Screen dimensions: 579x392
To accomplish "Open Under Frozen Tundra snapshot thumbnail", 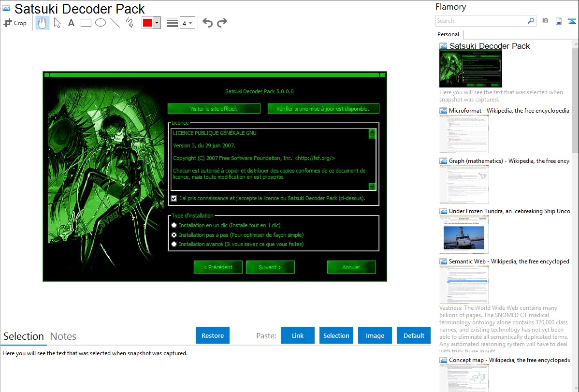I will tap(464, 234).
